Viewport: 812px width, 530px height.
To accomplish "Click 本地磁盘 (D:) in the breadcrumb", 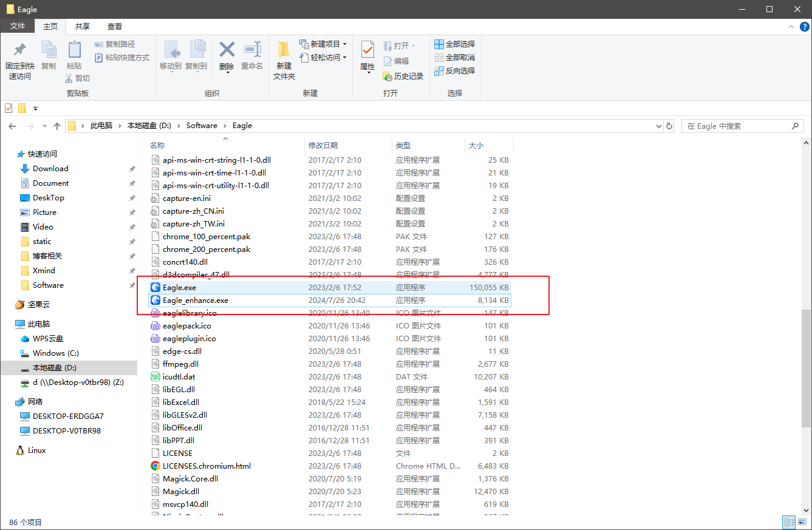I will [149, 126].
